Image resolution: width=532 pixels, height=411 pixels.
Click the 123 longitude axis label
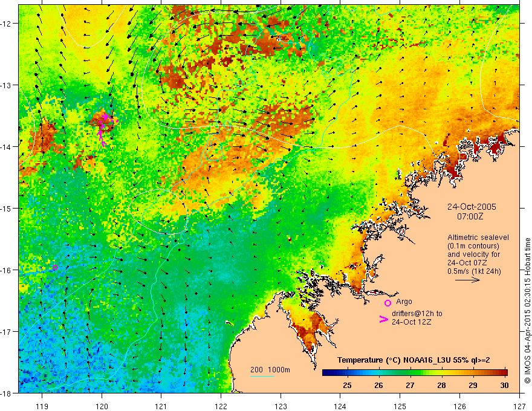coord(281,407)
